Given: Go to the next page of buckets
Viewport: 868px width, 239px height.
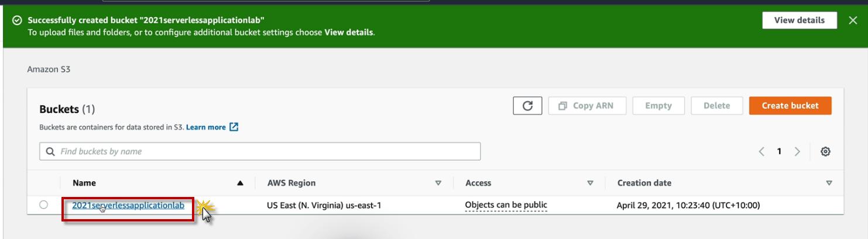Looking at the screenshot, I should 797,151.
